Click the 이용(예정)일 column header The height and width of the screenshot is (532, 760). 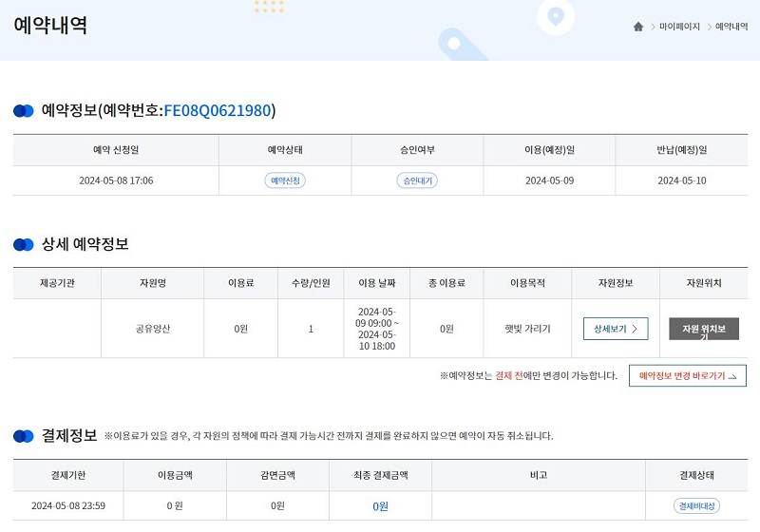click(x=549, y=150)
